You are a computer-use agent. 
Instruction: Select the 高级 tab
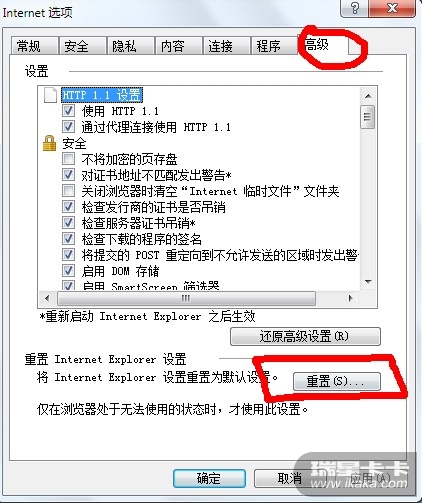323,45
